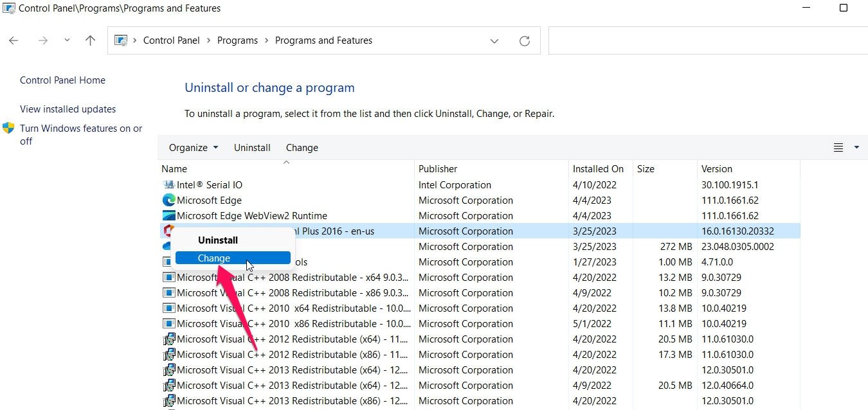Select the Microsoft Edge program name
The image size is (868, 410).
(x=209, y=201)
